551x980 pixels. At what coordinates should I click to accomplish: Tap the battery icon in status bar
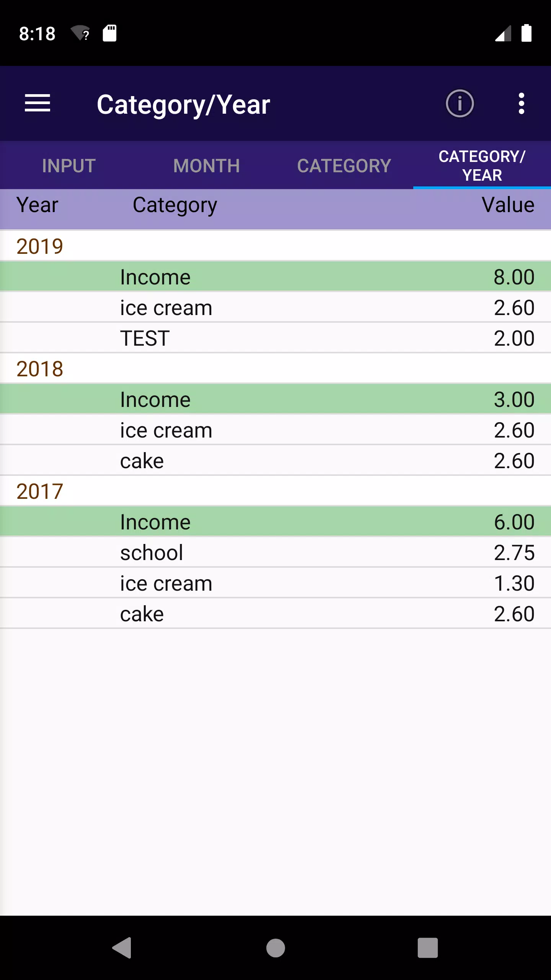(527, 33)
